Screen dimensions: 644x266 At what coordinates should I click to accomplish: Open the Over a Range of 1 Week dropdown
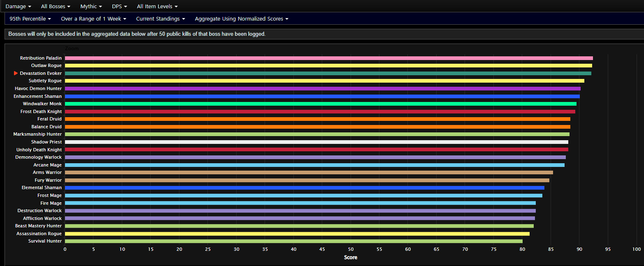(93, 19)
